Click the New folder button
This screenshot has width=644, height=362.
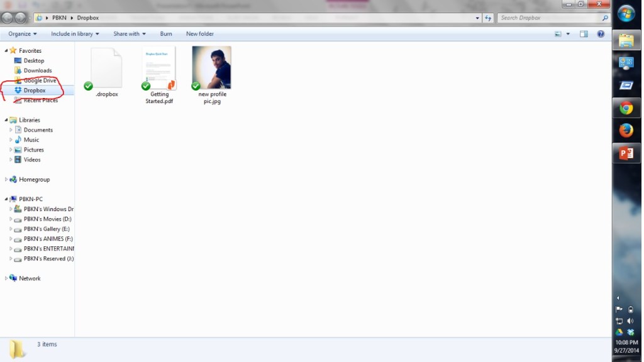click(x=199, y=34)
